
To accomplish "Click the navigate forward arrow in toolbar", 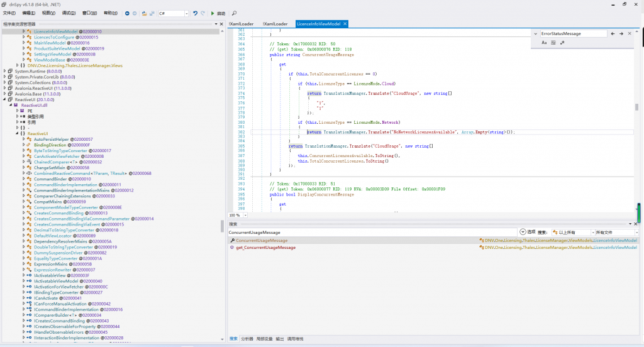I will 135,13.
